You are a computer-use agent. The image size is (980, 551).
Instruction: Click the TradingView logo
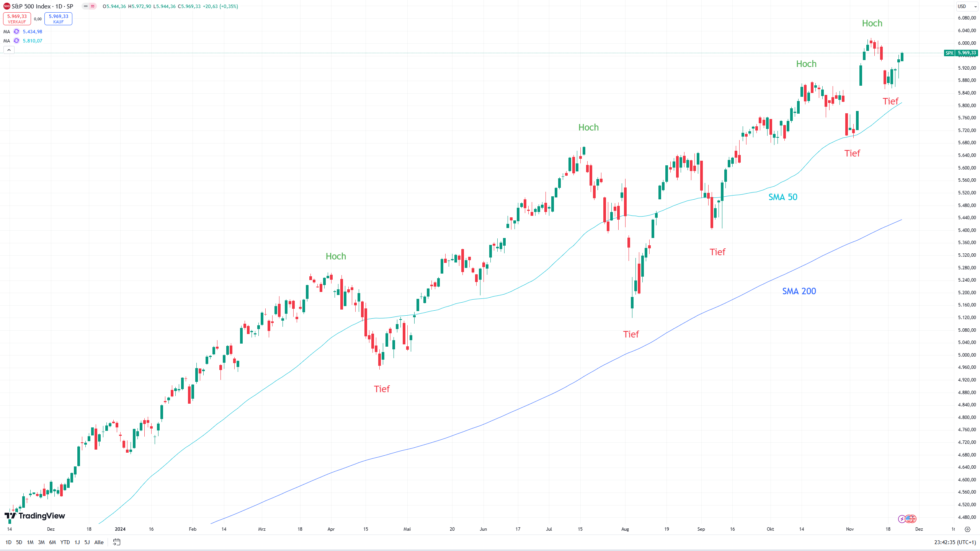[35, 516]
